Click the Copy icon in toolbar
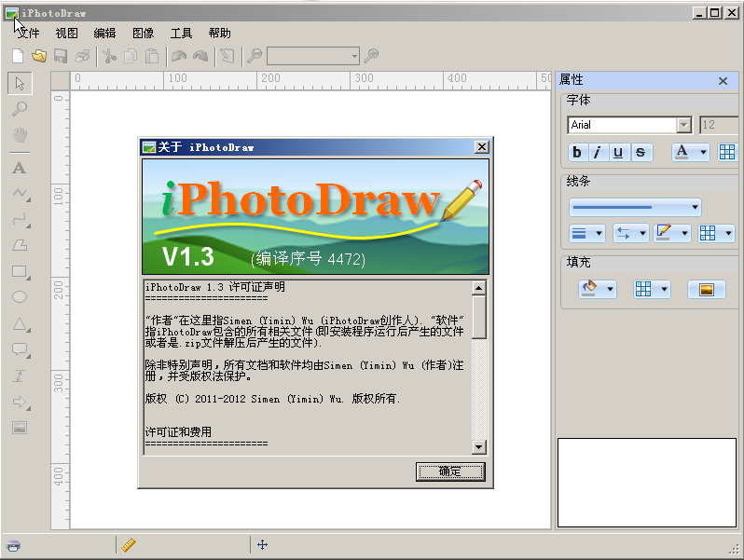This screenshot has width=744, height=560. (x=131, y=56)
